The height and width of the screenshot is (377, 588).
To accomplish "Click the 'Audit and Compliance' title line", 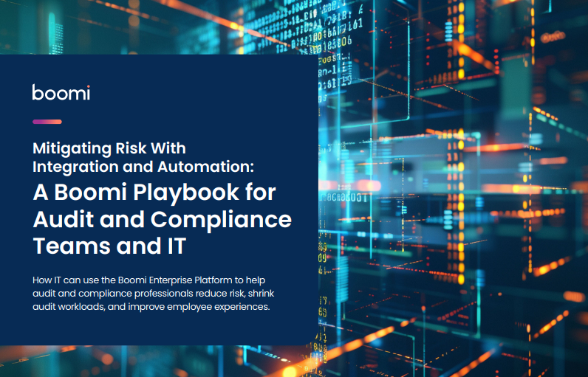I will (x=162, y=220).
